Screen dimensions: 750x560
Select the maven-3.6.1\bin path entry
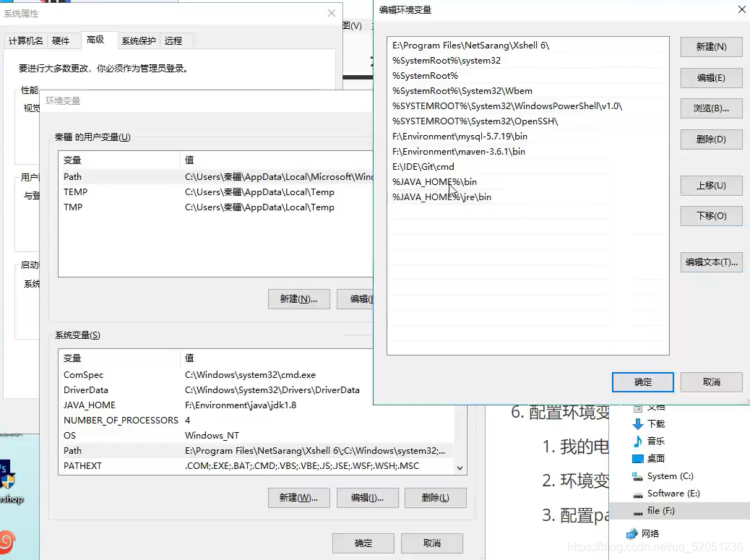527,152
